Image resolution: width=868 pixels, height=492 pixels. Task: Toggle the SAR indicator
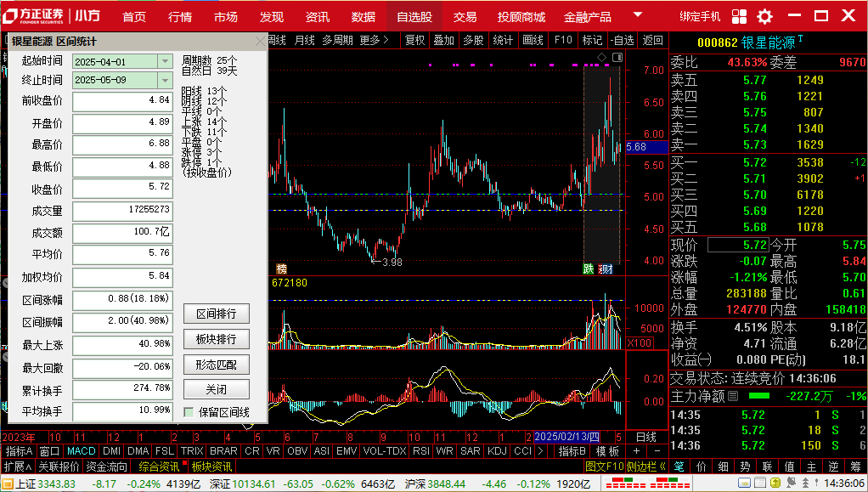coord(471,451)
